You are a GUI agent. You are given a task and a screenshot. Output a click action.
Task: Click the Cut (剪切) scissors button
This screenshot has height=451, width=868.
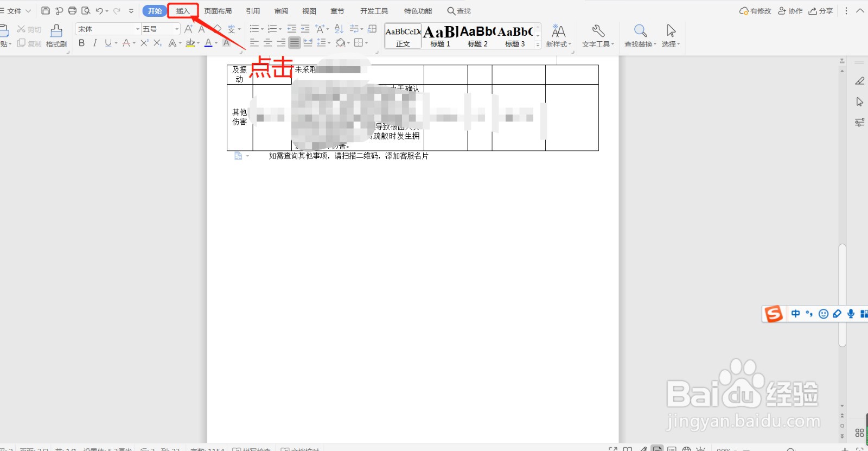[x=29, y=29]
